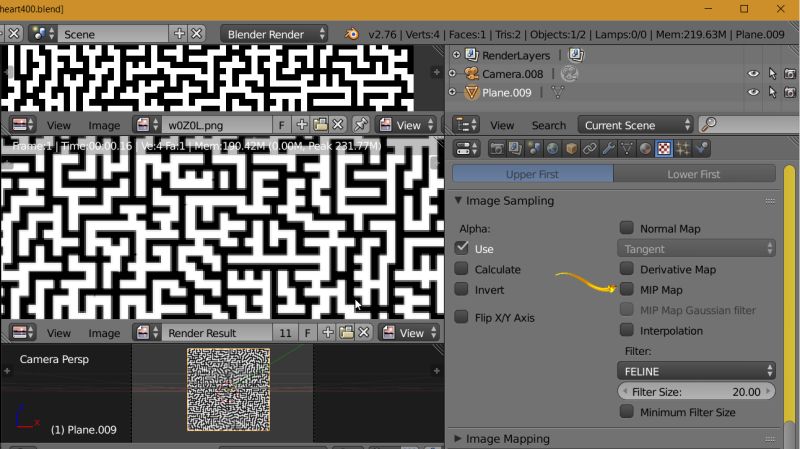Toggle fake user F for w0Z0L.png
Viewport: 800px width, 449px height.
[281, 125]
